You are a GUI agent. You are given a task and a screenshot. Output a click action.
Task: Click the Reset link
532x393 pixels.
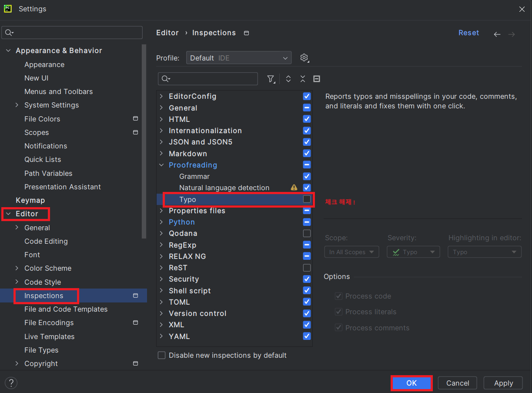[x=468, y=33]
